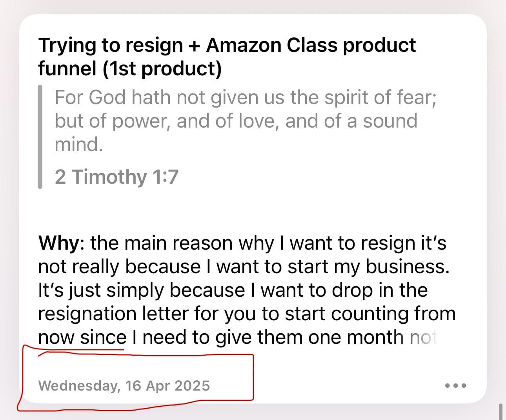506x420 pixels.
Task: Click the faded truncated word "not"
Action: 423,337
